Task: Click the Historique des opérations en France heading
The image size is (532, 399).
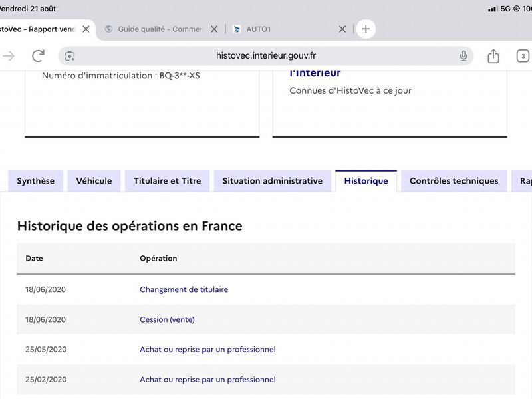Action: [130, 226]
